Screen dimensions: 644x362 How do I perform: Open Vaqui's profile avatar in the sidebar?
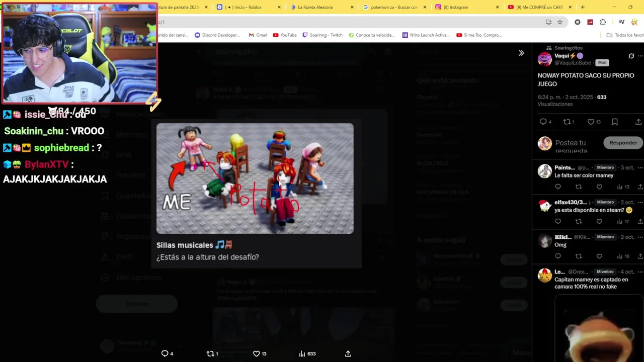(x=544, y=59)
